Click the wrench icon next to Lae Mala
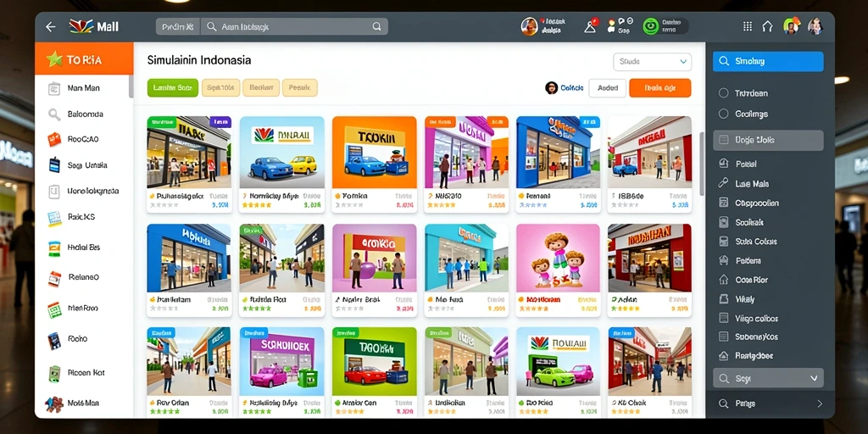 [723, 183]
